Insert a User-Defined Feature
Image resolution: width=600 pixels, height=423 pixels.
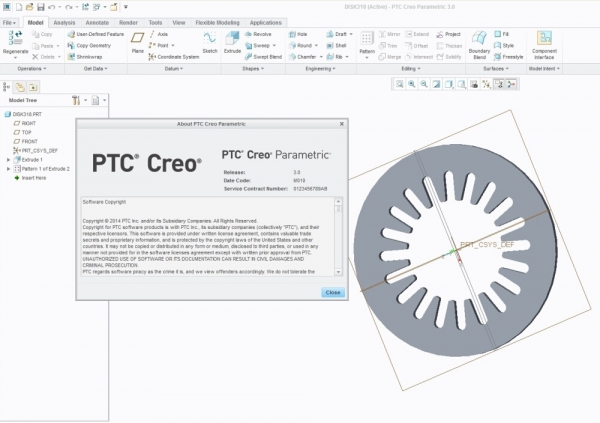click(96, 34)
